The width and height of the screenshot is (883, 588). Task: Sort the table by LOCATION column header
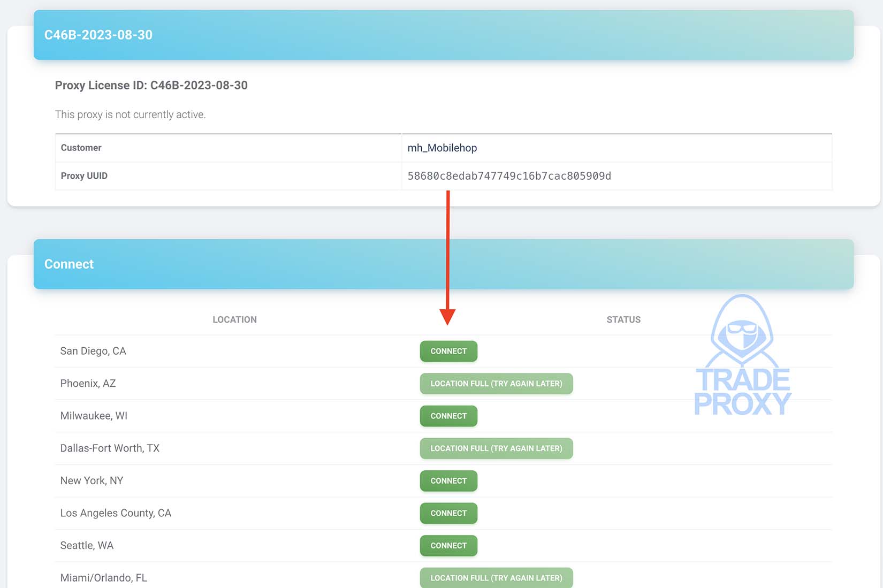click(234, 319)
